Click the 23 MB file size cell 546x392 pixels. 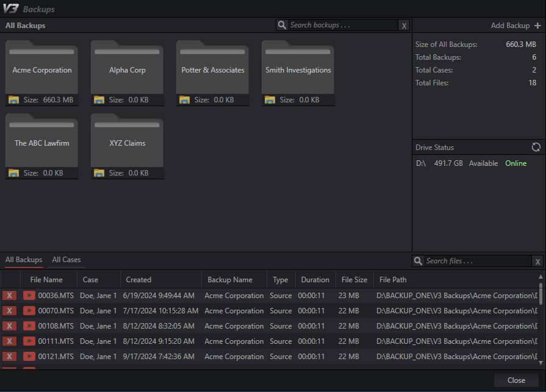[348, 295]
